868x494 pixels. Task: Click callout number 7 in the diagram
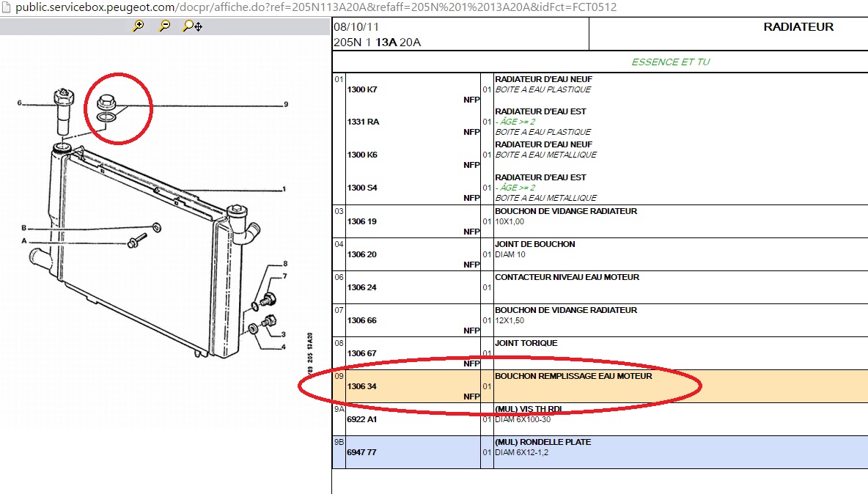(285, 276)
